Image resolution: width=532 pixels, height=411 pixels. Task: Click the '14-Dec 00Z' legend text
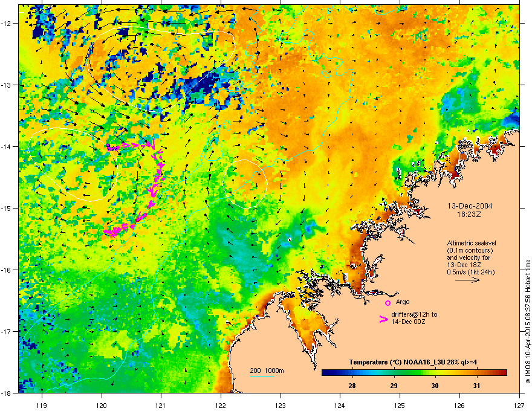coord(408,322)
